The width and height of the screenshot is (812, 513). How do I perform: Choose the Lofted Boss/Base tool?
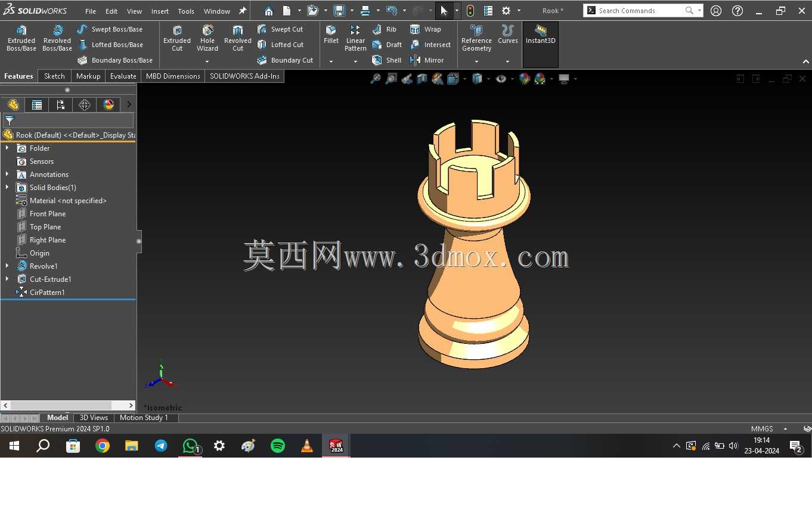coord(110,45)
